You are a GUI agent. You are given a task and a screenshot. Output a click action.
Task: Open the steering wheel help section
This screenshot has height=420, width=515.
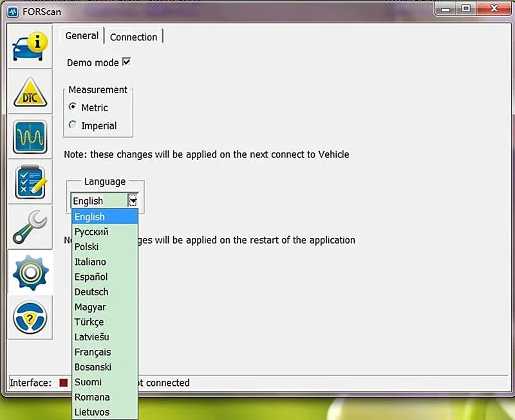[30, 318]
